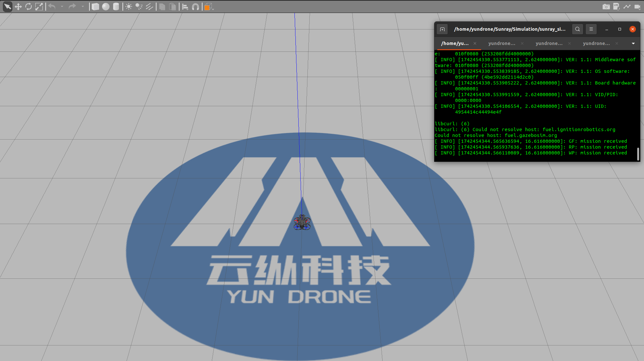
Task: Click the terminal search magnifier button
Action: [x=577, y=29]
